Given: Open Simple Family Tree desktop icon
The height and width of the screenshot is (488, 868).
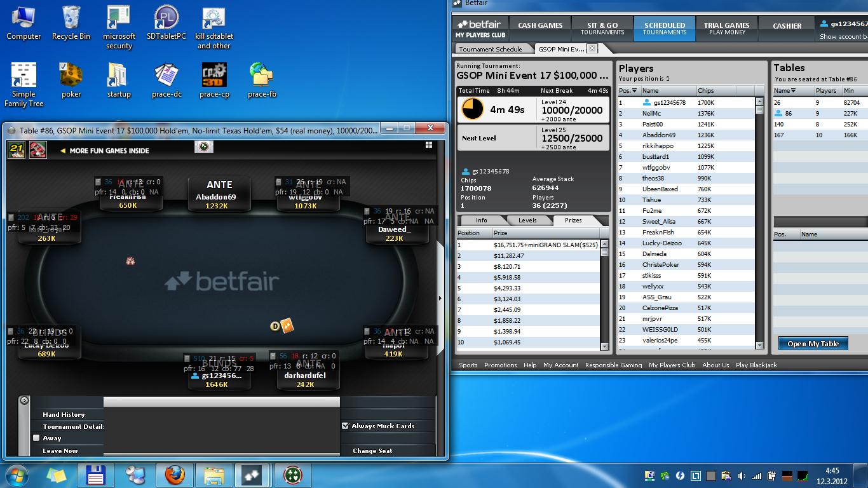Looking at the screenshot, I should (24, 85).
